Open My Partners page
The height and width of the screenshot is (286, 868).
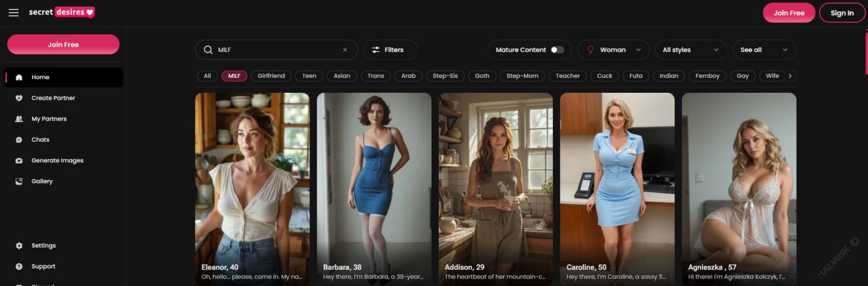[x=64, y=119]
